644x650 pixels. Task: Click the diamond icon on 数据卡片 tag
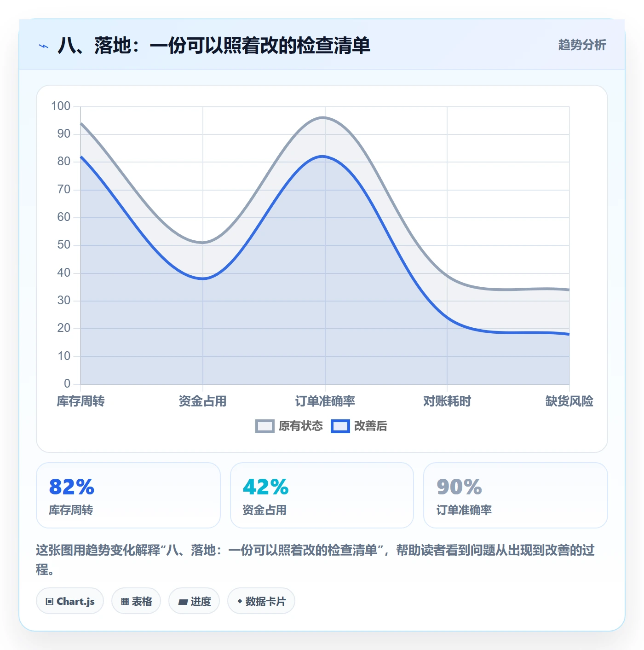point(240,601)
